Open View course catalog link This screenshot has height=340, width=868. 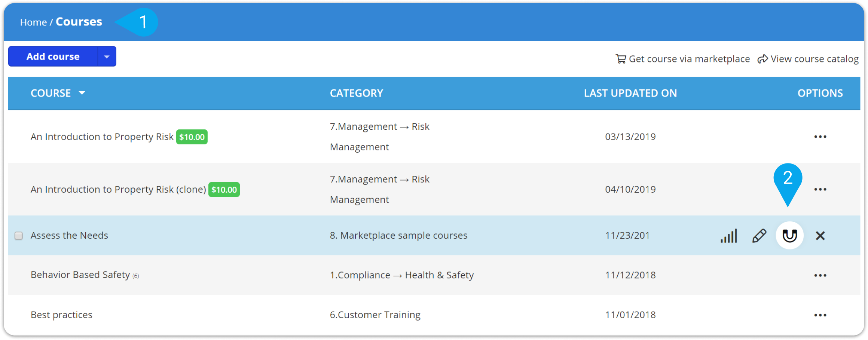coord(808,59)
